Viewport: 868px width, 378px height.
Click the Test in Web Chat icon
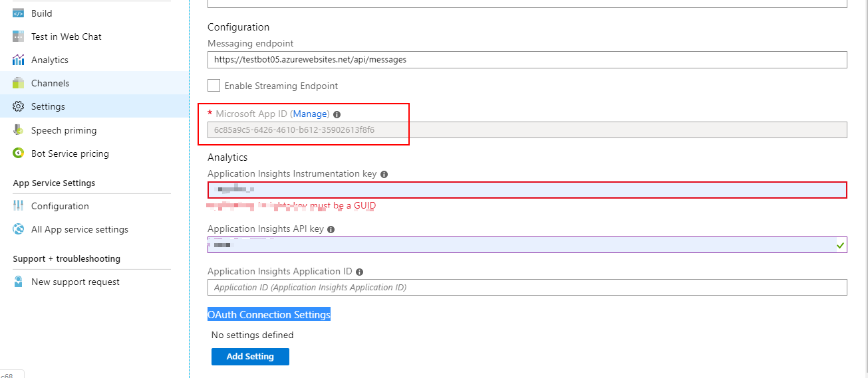[19, 37]
